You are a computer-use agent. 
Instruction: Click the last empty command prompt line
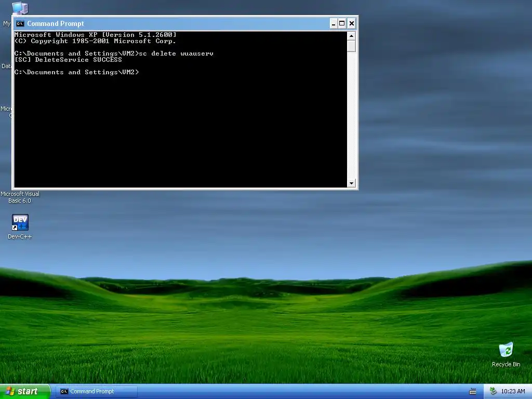[x=77, y=72]
